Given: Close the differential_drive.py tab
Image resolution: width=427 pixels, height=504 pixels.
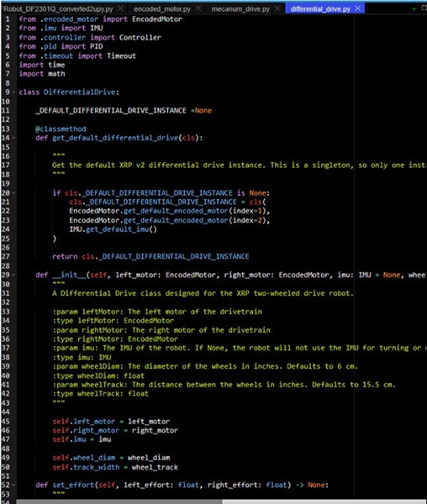Looking at the screenshot, I should click(x=358, y=8).
